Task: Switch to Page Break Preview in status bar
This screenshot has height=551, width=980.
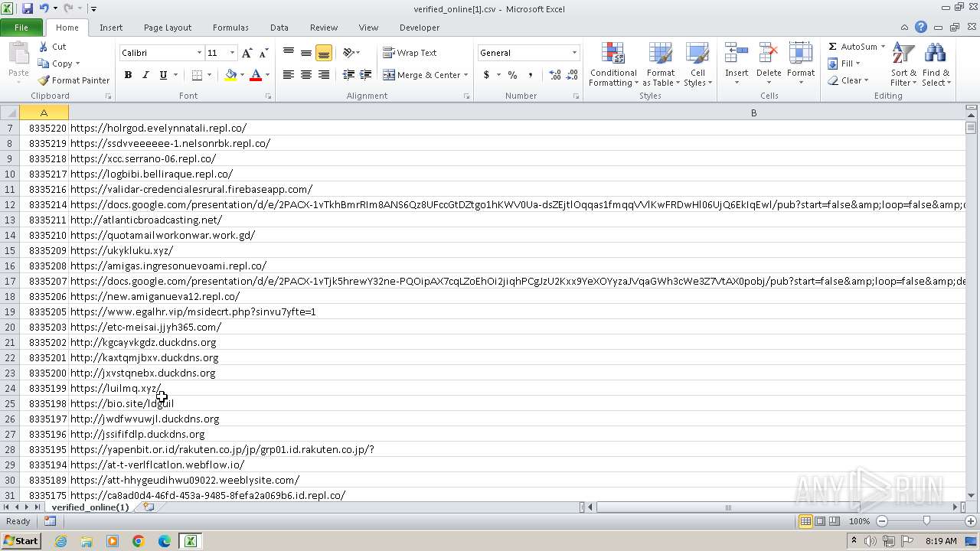Action: coord(834,521)
